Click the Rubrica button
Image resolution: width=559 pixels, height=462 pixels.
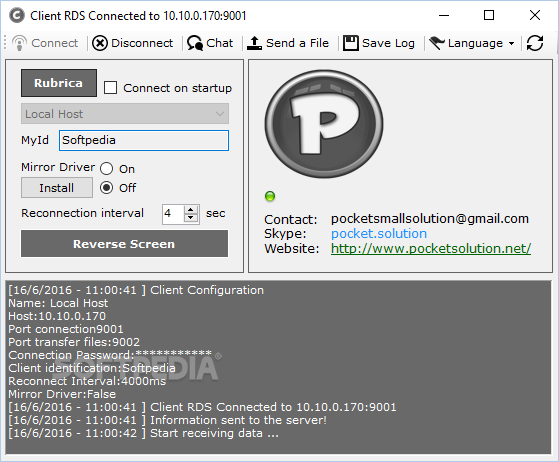pos(59,83)
